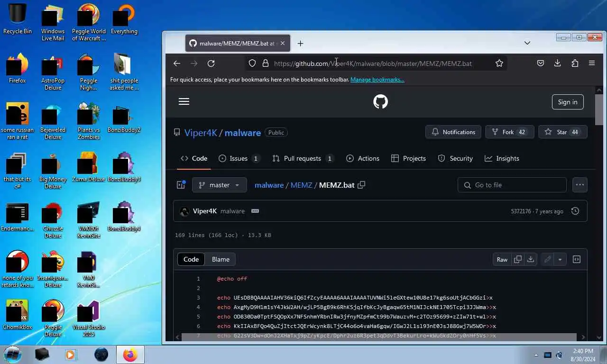Open the Security tab
Image resolution: width=607 pixels, height=364 pixels.
pos(455,158)
